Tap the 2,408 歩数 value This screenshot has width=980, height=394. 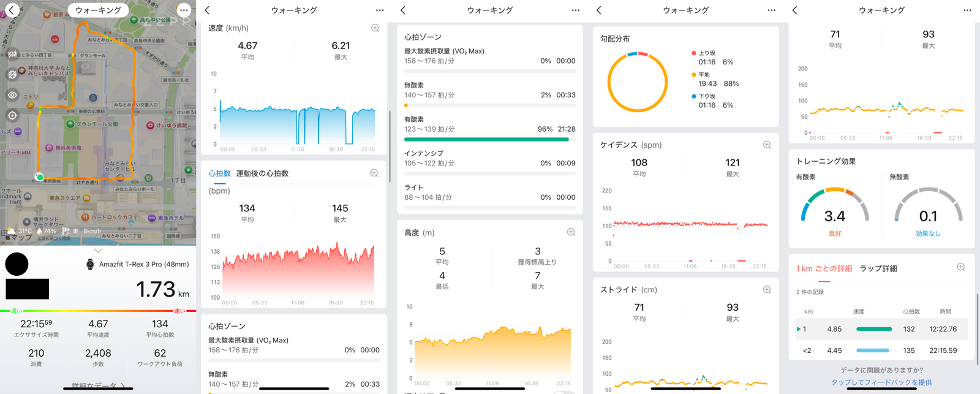point(98,354)
